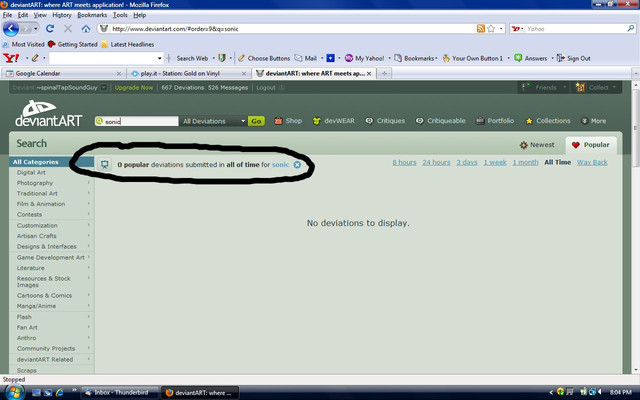Open the Portfolio nav link
This screenshot has width=640, height=400.
tap(495, 121)
